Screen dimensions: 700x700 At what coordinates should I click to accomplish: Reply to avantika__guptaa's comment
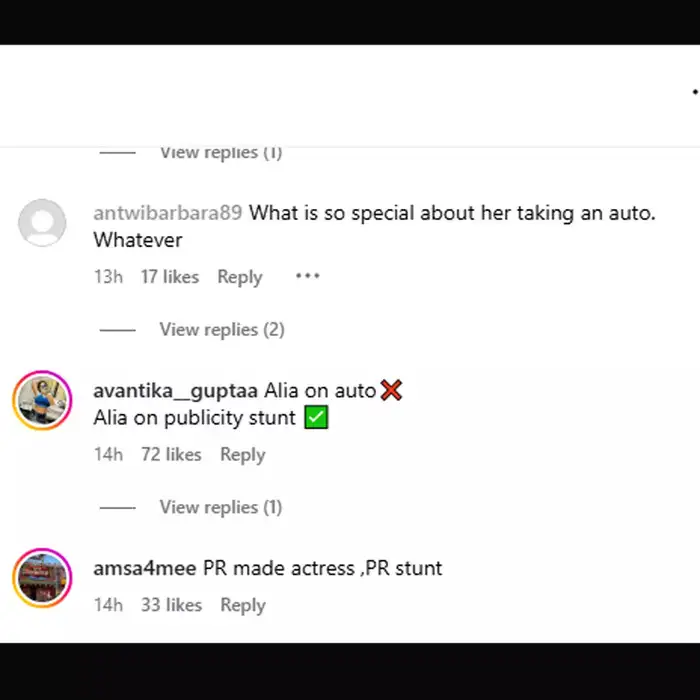pyautogui.click(x=243, y=454)
